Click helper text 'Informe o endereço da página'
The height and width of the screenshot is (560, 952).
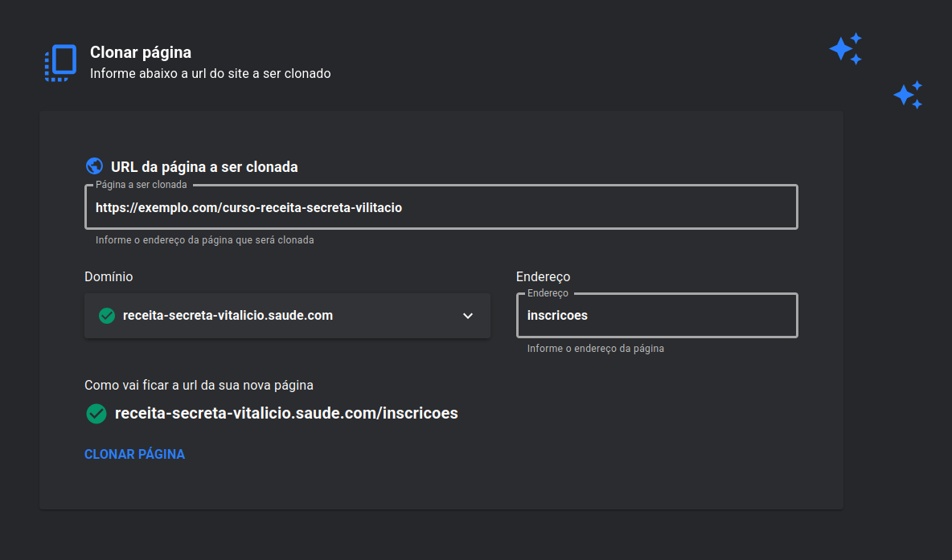click(595, 349)
